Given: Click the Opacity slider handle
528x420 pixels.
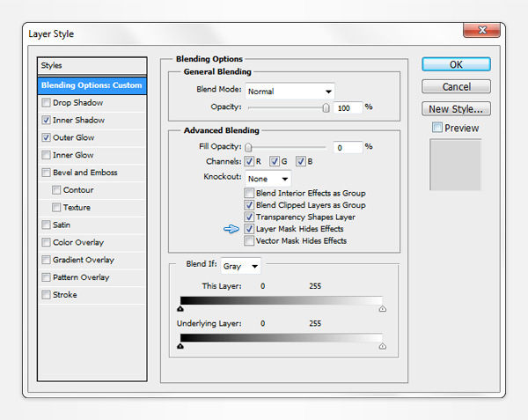Looking at the screenshot, I should 326,107.
